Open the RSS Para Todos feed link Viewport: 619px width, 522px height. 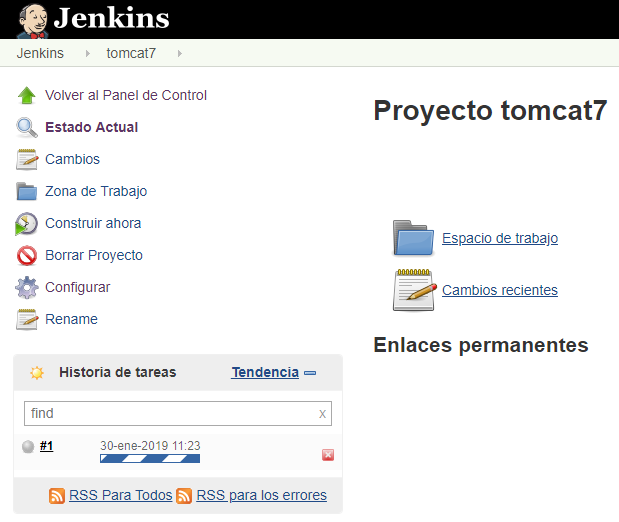pyautogui.click(x=120, y=495)
